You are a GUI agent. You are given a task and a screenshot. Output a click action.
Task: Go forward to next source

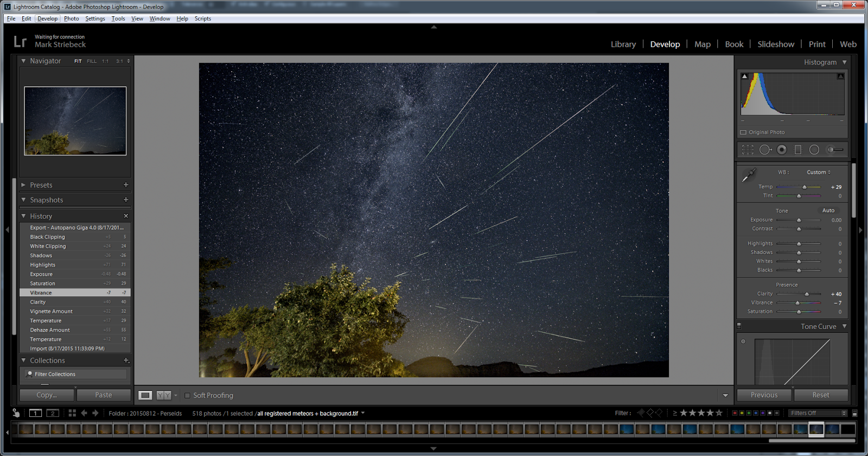click(x=95, y=413)
